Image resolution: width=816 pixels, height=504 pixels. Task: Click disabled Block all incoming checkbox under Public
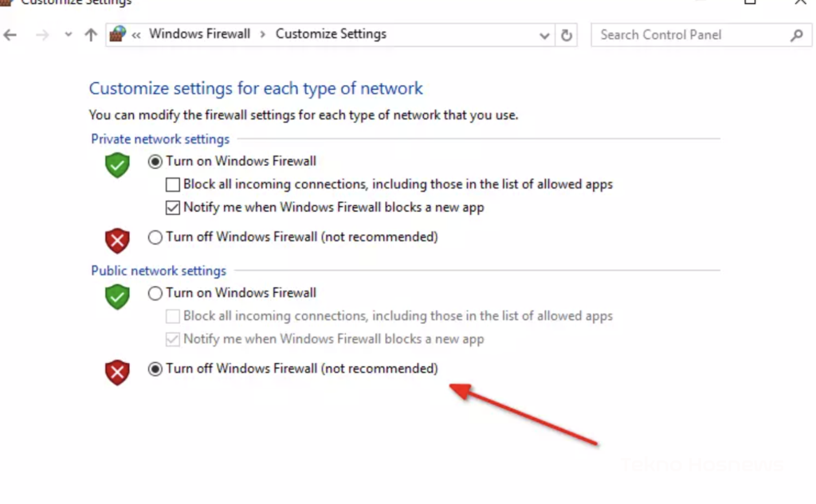pyautogui.click(x=173, y=316)
